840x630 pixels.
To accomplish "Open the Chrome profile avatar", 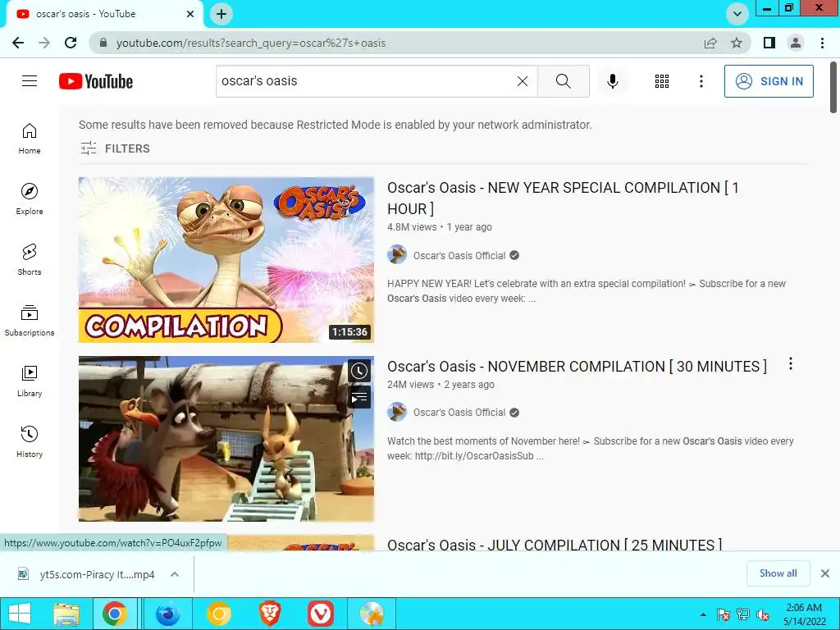I will click(796, 43).
